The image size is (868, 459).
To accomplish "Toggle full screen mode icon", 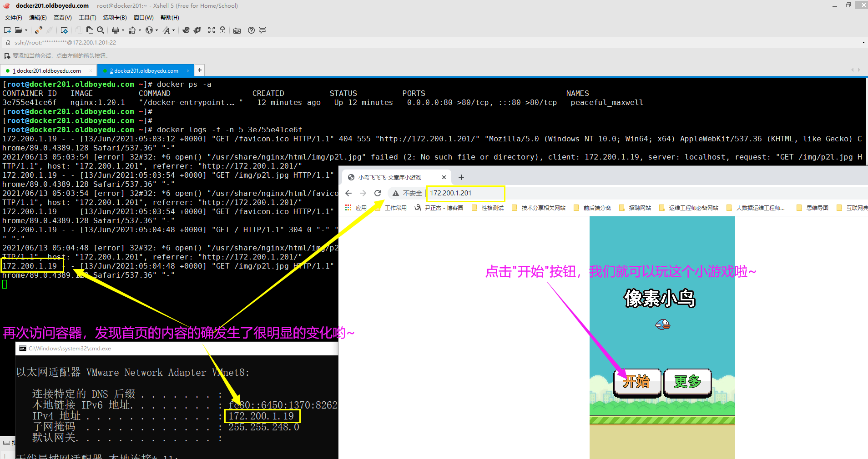I will pos(212,30).
